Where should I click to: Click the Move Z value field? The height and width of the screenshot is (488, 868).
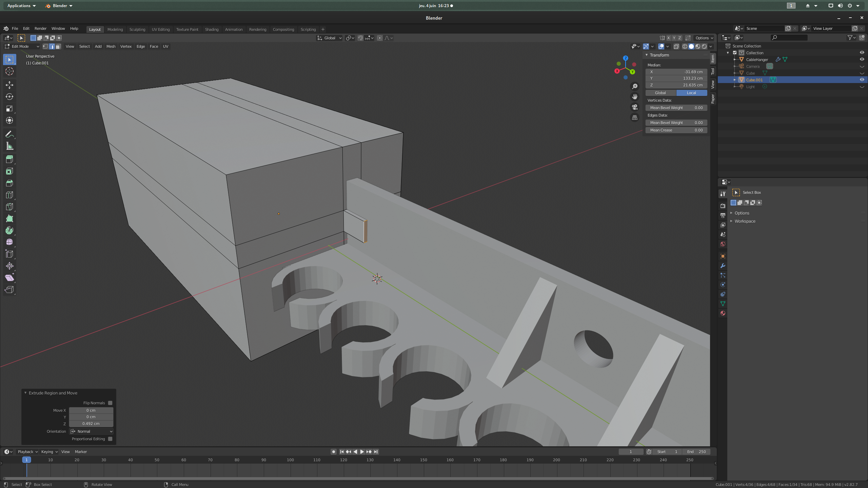tap(91, 424)
